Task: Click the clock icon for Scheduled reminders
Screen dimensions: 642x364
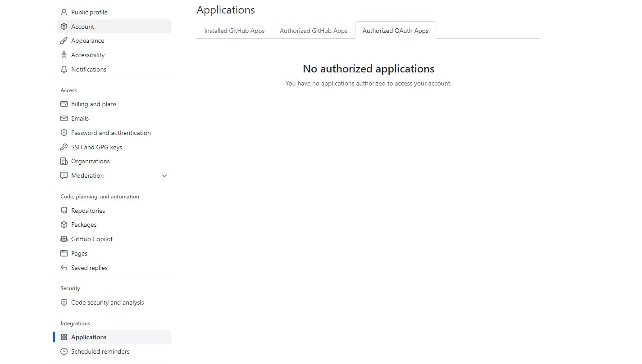Action: click(x=64, y=351)
